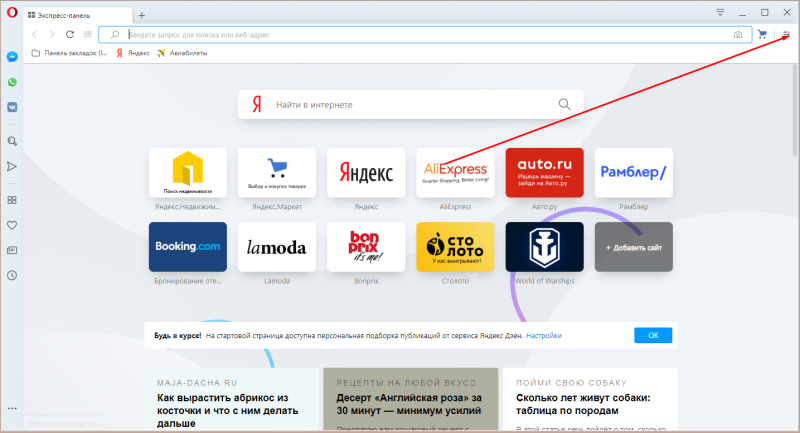Image resolution: width=800 pixels, height=433 pixels.
Task: Open the personal news sidebar icon
Action: tap(12, 250)
